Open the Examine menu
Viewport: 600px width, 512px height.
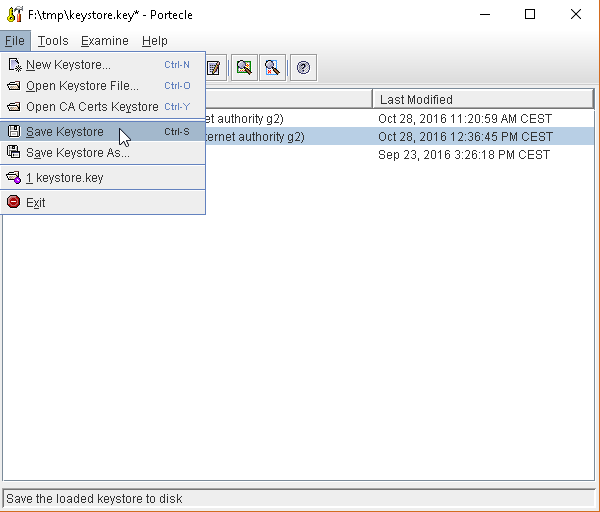pyautogui.click(x=104, y=41)
